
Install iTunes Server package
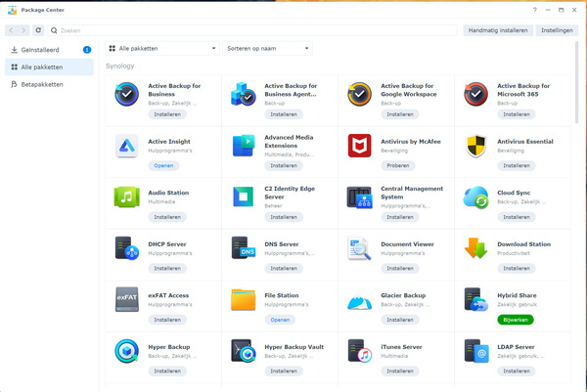click(400, 371)
